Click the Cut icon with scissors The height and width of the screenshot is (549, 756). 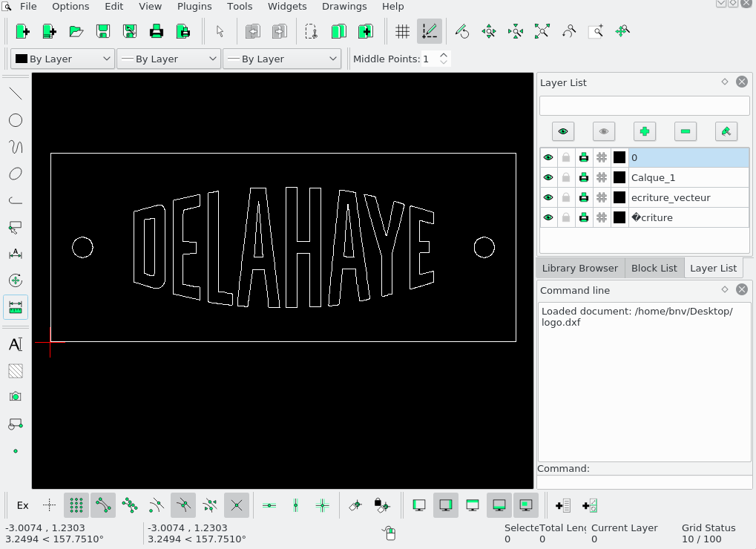tap(312, 32)
